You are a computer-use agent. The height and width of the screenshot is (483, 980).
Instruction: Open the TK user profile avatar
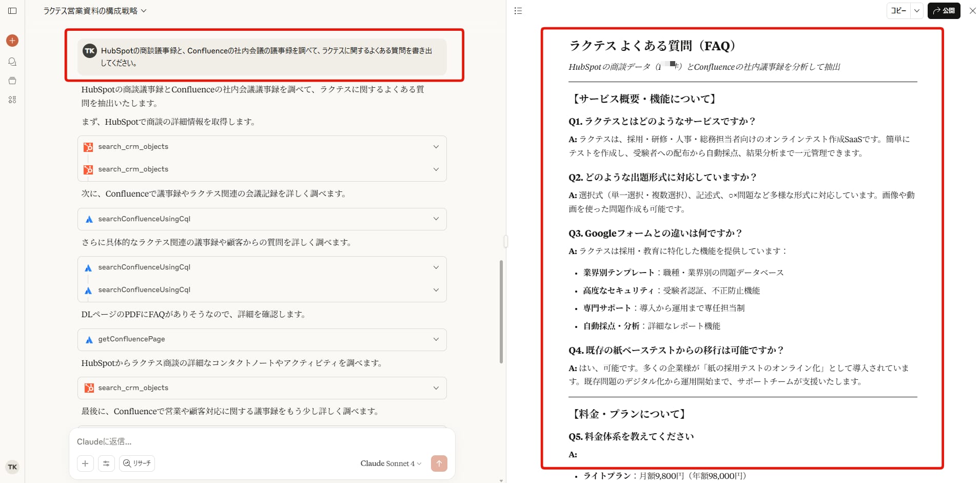click(x=12, y=467)
